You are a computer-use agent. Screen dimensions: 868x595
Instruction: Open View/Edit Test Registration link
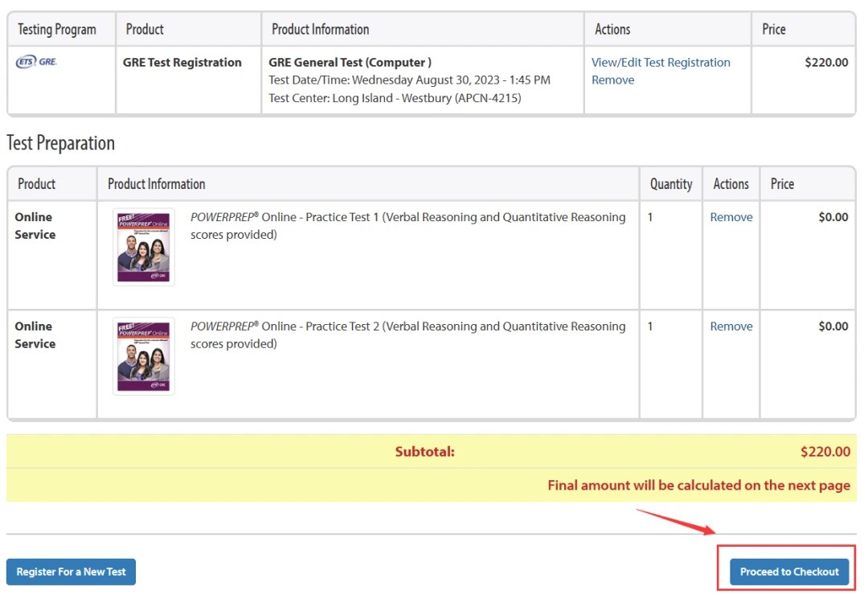[661, 63]
